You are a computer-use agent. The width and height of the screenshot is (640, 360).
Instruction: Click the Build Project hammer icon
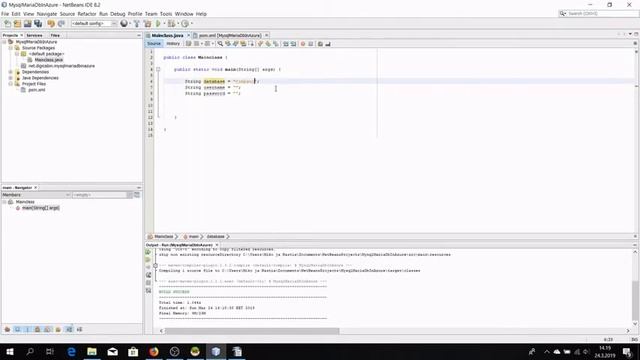137,24
